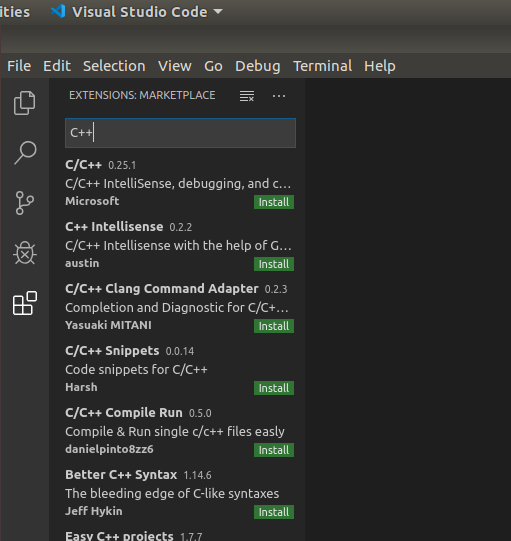Screen dimensions: 511x541
Task: Install C/C++ Clang Command Adapter
Action: [274, 326]
